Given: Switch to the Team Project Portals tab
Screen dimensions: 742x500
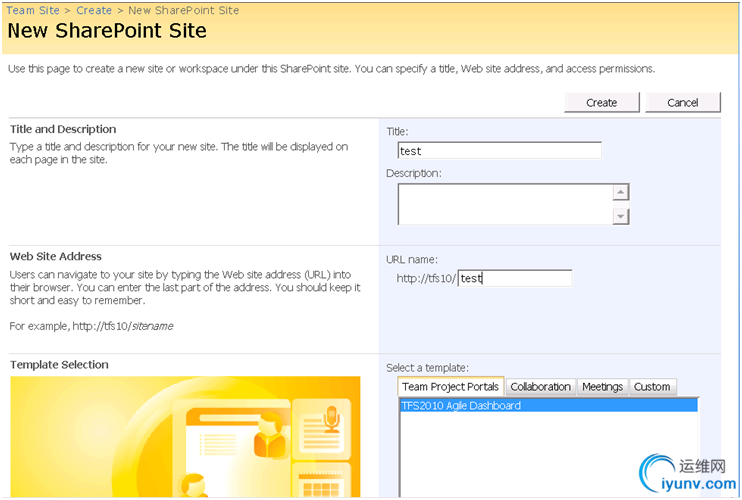Looking at the screenshot, I should [450, 387].
